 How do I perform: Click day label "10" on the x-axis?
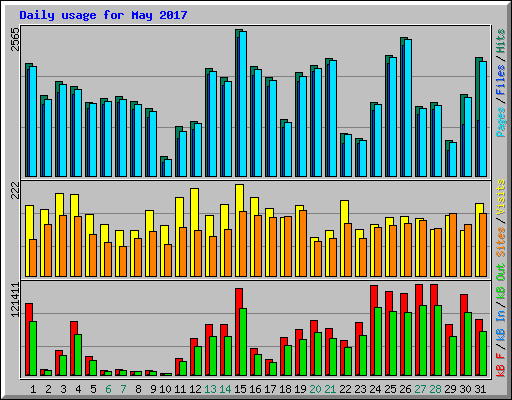(x=165, y=389)
